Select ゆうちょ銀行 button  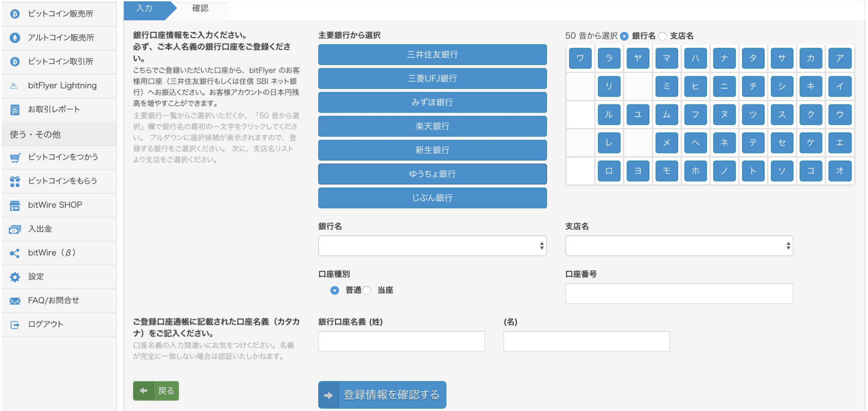pos(432,174)
